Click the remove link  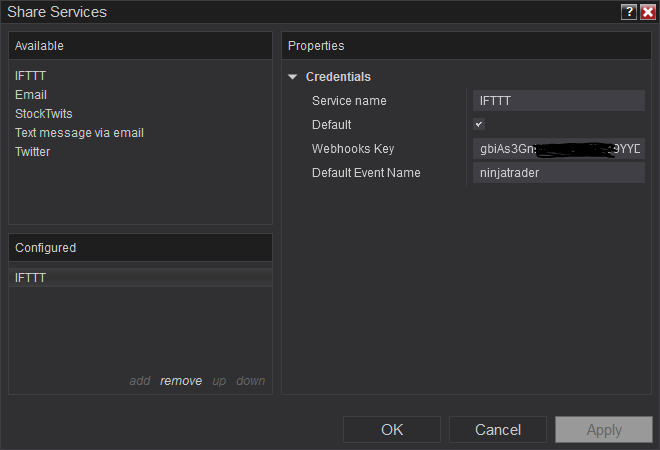coord(181,381)
